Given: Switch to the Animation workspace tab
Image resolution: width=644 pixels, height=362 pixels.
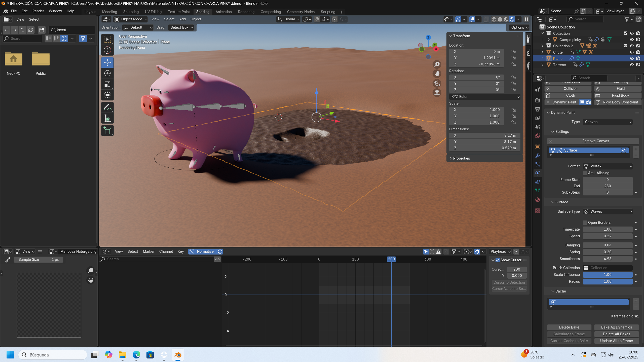Looking at the screenshot, I should pyautogui.click(x=223, y=12).
